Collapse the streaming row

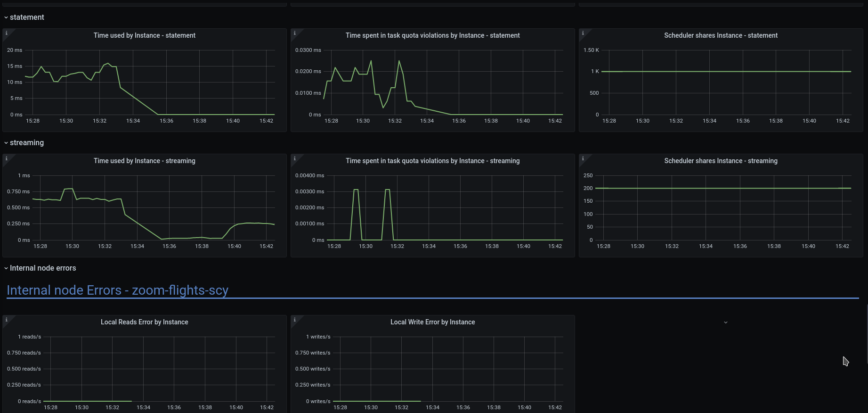24,142
